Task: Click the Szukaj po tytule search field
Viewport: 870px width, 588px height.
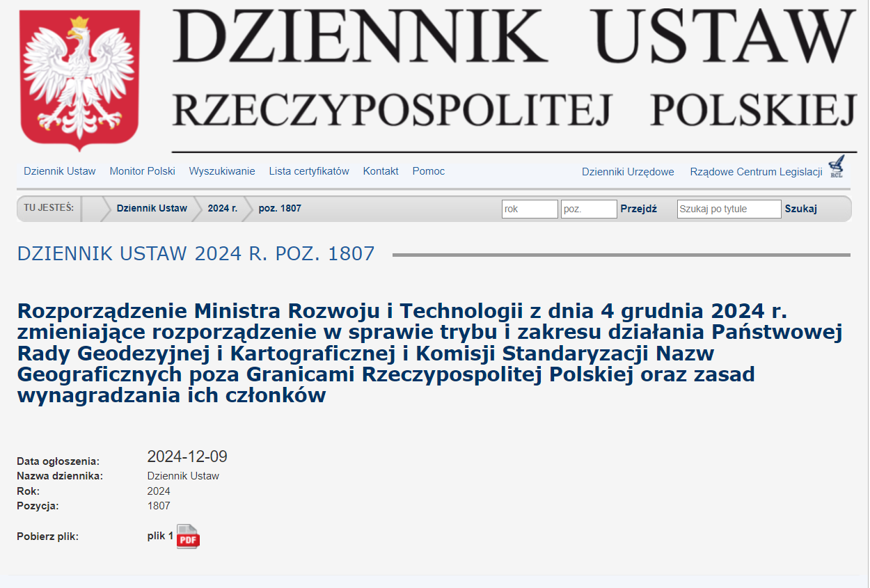Action: (x=728, y=209)
